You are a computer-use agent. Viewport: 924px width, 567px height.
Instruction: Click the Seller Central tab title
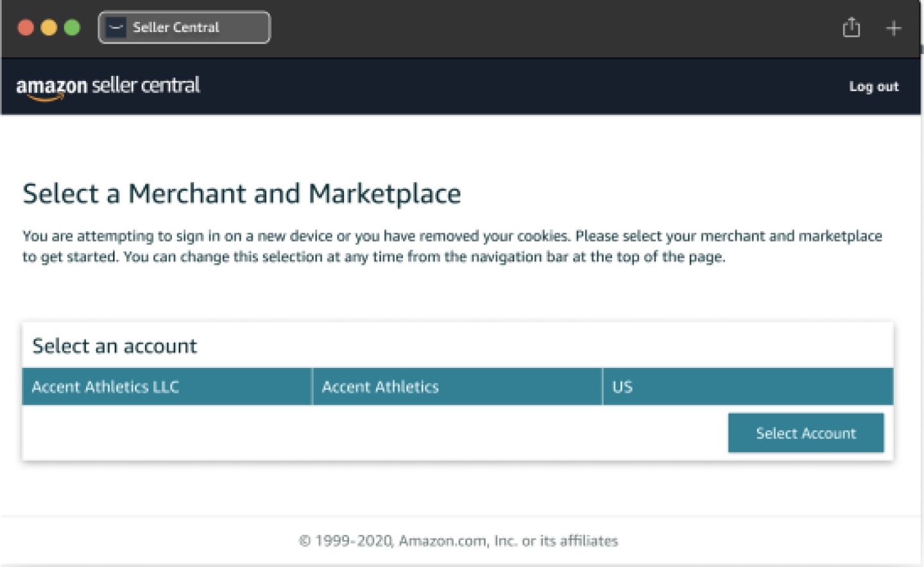(x=176, y=27)
